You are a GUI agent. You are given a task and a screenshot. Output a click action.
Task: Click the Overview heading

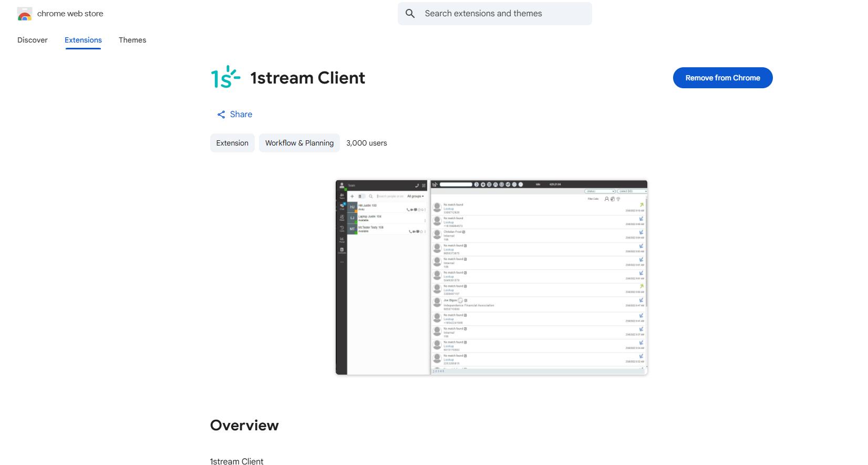(x=244, y=425)
